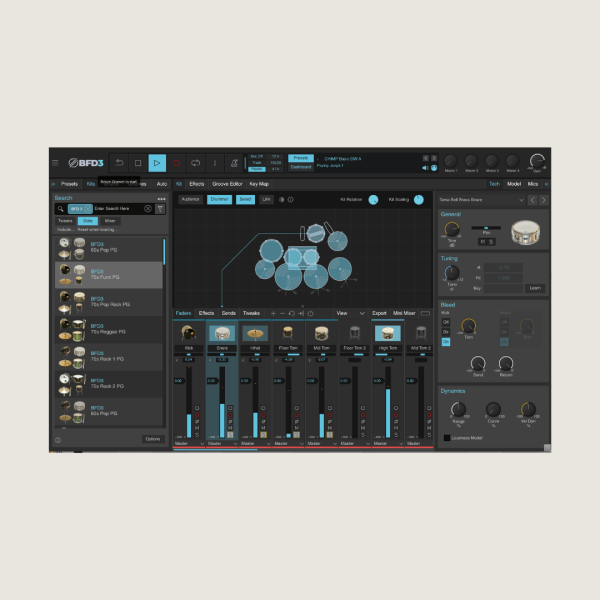This screenshot has height=600, width=600.
Task: Collapse the left browser panel arrow
Action: (53, 184)
